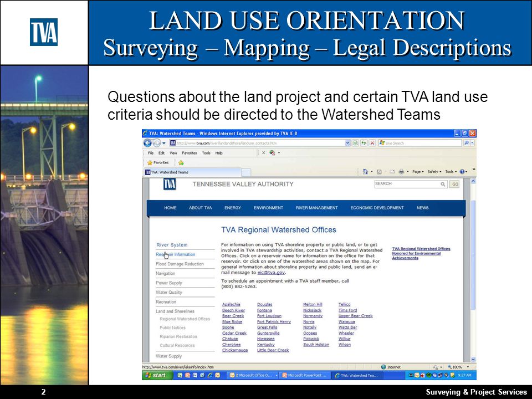Open the NEWS navigation item
The height and width of the screenshot is (399, 532).
point(422,208)
